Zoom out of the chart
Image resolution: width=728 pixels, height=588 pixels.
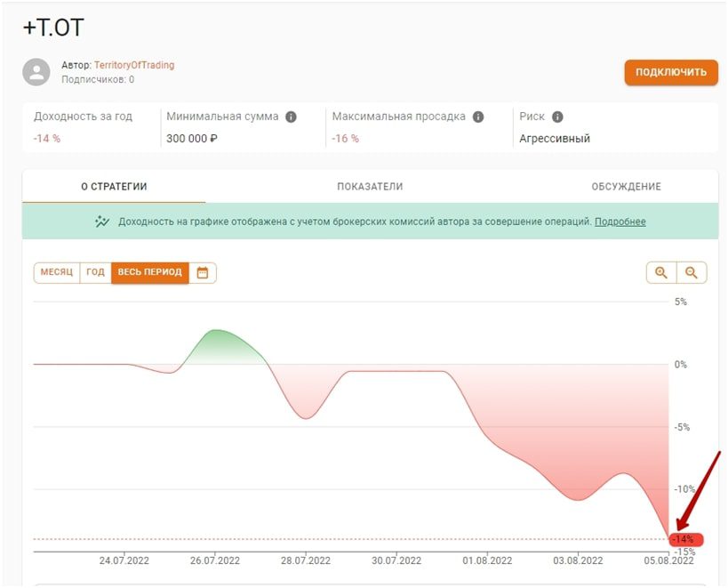click(x=692, y=272)
